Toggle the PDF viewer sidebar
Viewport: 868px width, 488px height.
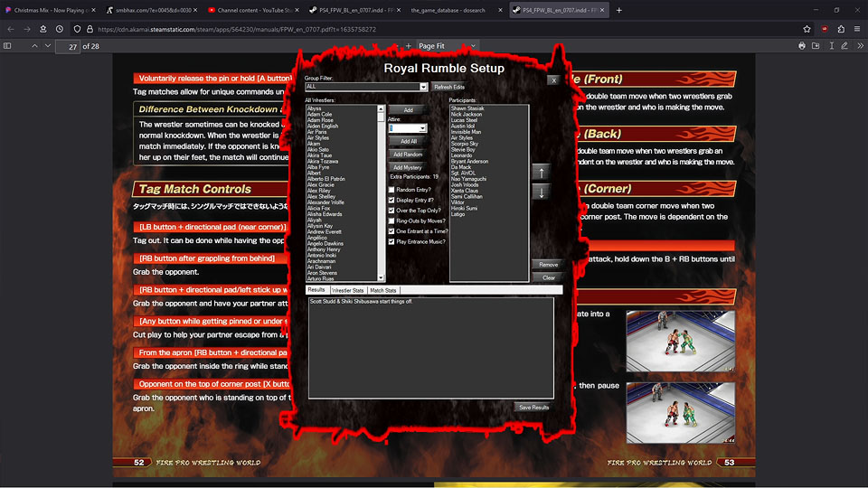pos(7,46)
